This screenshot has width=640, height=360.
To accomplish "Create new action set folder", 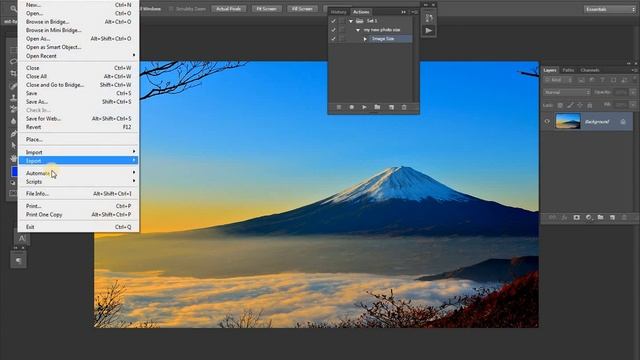I will pyautogui.click(x=377, y=107).
